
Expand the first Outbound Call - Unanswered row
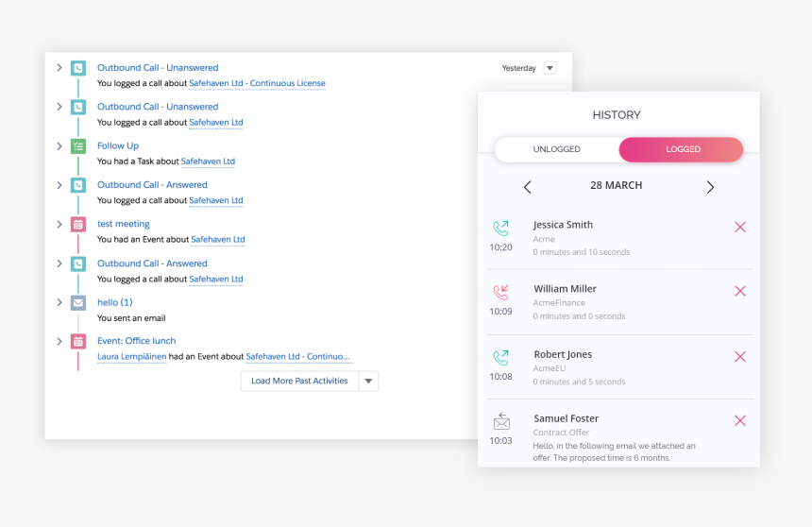(x=59, y=67)
